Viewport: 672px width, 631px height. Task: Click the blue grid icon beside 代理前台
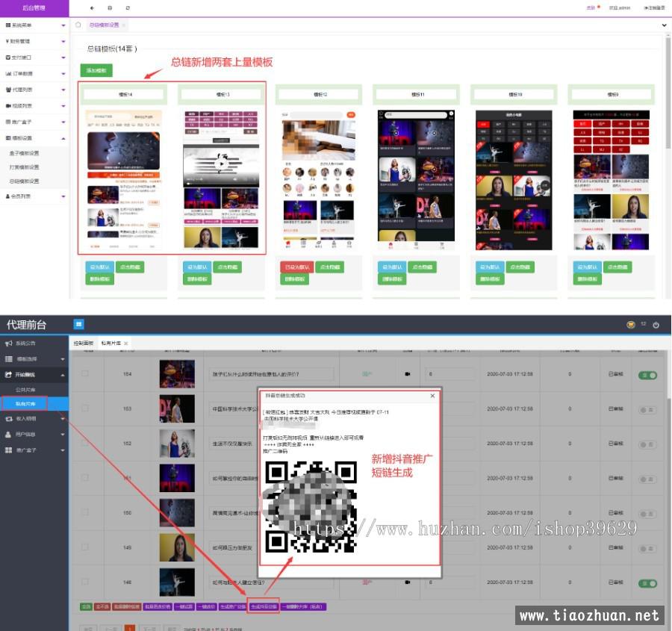click(x=79, y=325)
